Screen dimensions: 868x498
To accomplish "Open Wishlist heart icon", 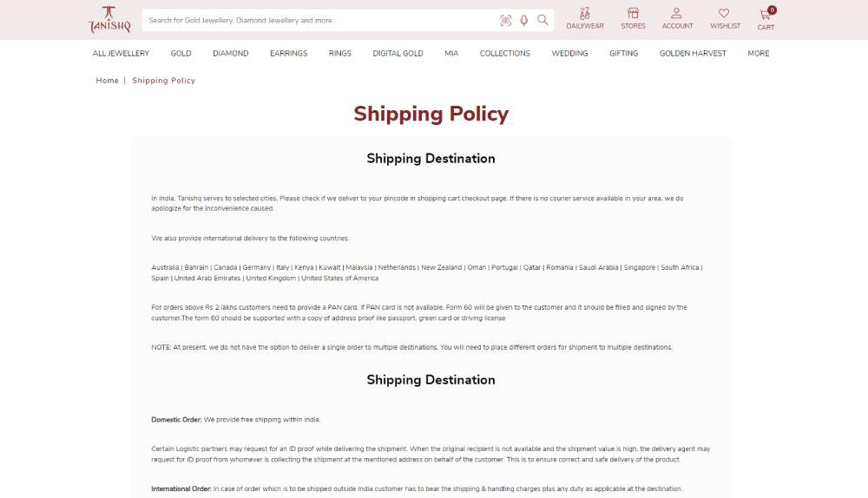I will pyautogui.click(x=725, y=18).
